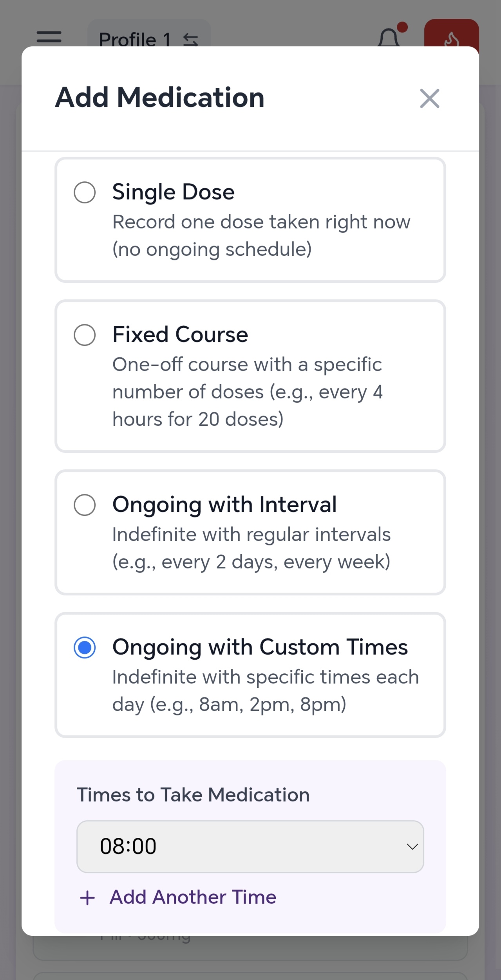Click the Times to Take Medication label

193,795
